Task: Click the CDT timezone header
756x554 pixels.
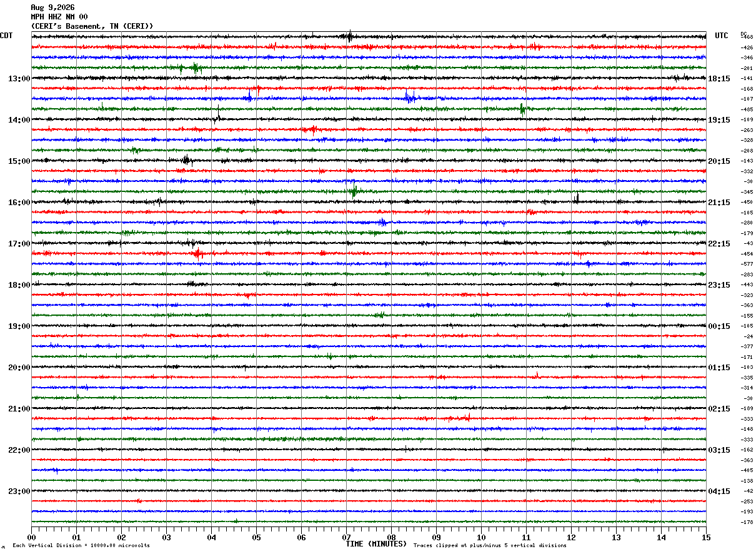Action: click(6, 36)
